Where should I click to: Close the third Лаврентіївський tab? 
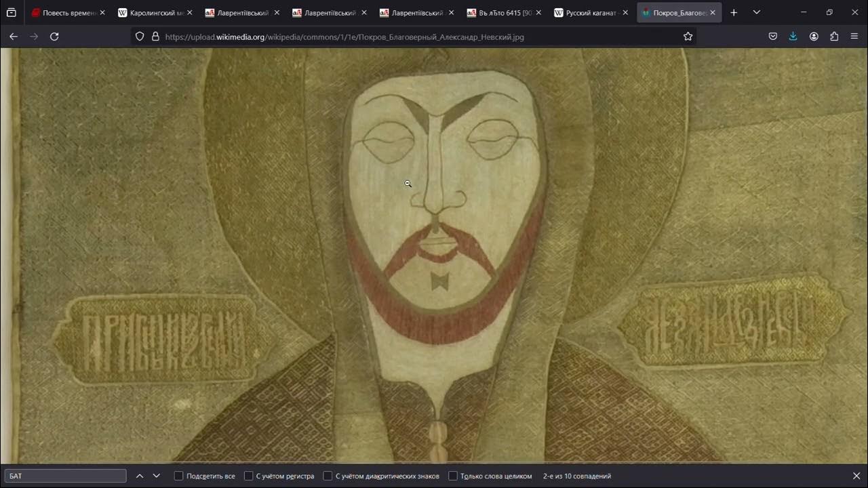click(452, 12)
